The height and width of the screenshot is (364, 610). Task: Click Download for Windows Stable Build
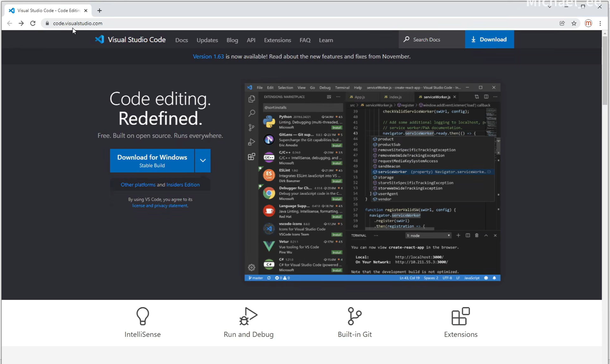coord(152,161)
